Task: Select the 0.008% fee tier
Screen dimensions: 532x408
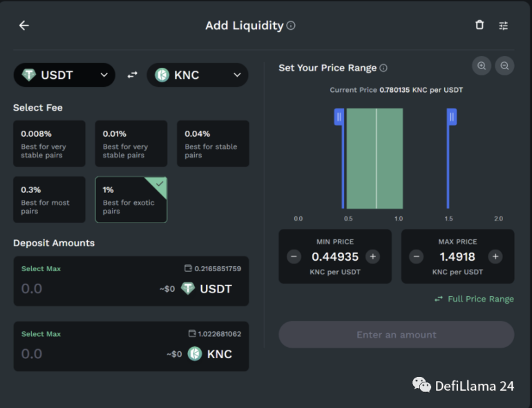Action: coord(49,144)
